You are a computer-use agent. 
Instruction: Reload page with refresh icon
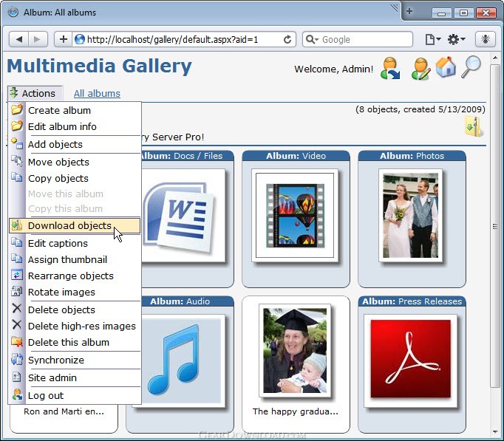[287, 39]
